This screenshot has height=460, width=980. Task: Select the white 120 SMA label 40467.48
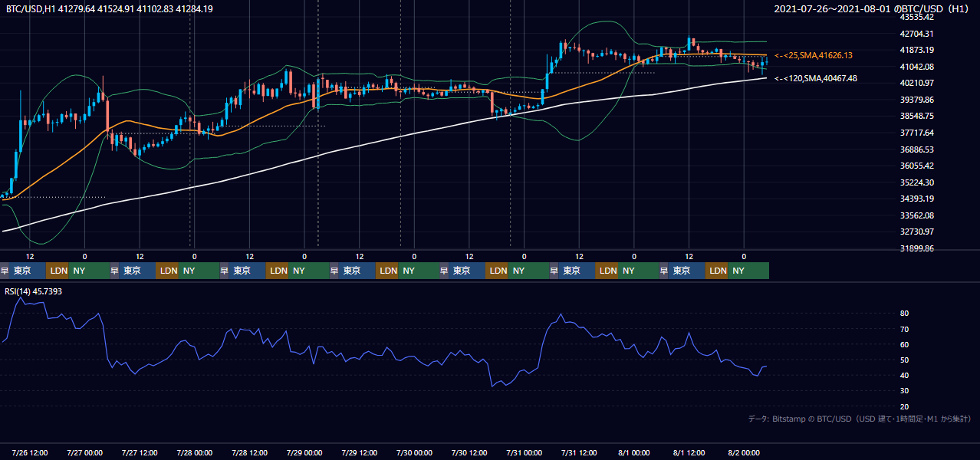click(x=815, y=78)
